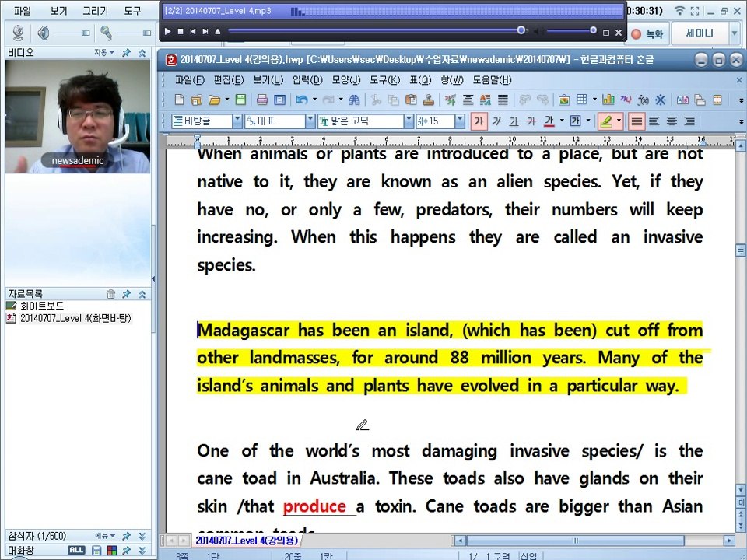The width and height of the screenshot is (747, 560).
Task: Open the 편집(E) menu
Action: [x=229, y=80]
